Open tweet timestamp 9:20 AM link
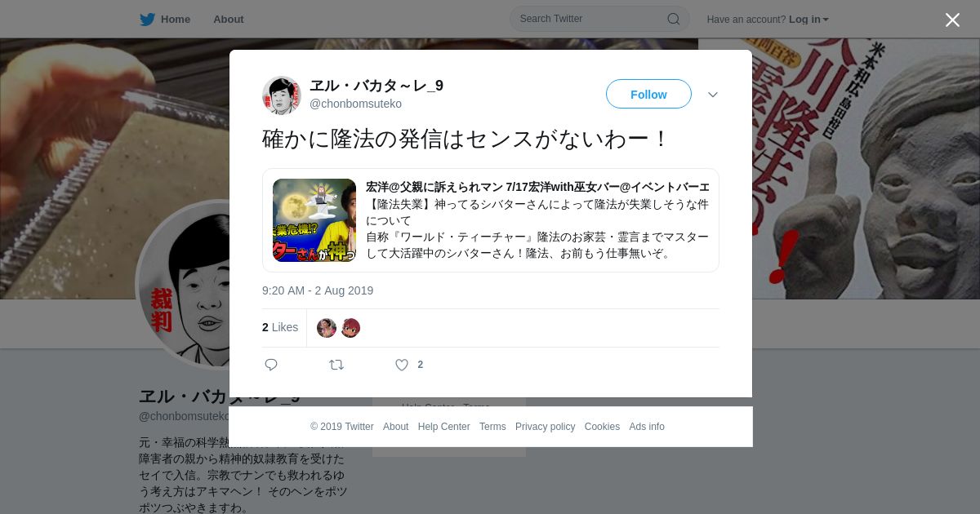 tap(318, 290)
